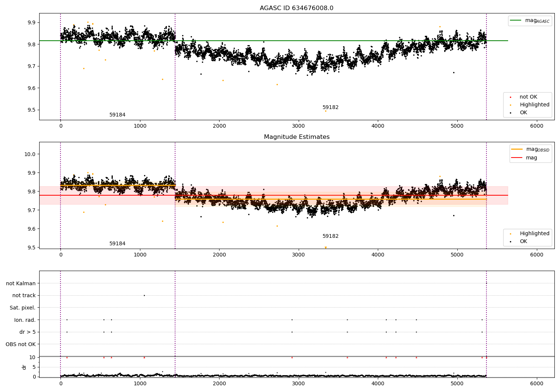Screen dimensions: 560x392
Task: Select the mag AGASC legend label
Action: pos(537,21)
